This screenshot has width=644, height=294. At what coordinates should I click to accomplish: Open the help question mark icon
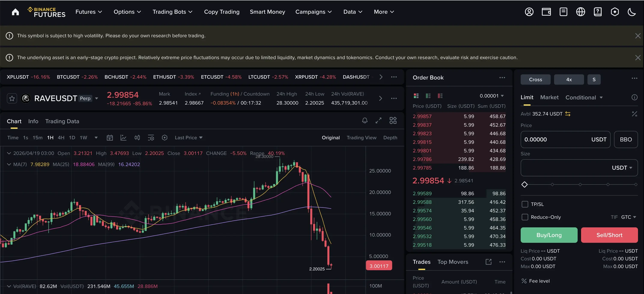[x=598, y=12]
